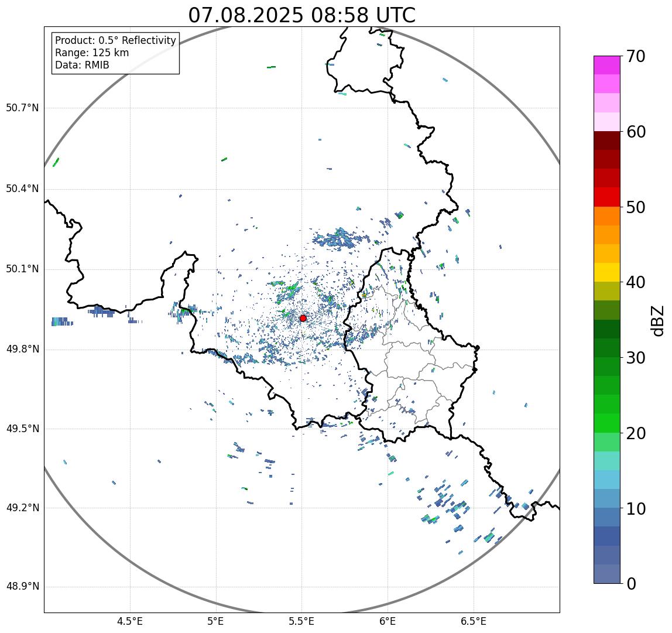Click the 5.5°E longitude label
Screen dimensions: 672x633
301,621
